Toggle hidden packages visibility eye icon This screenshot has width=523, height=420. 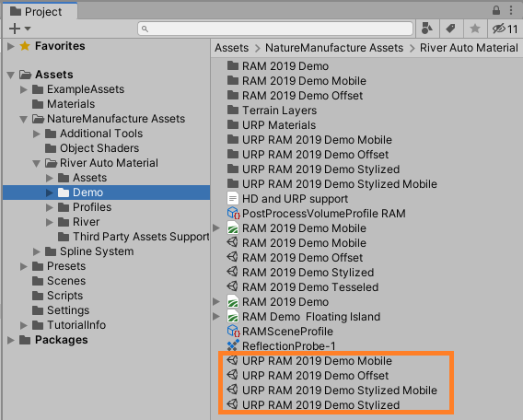pyautogui.click(x=505, y=29)
